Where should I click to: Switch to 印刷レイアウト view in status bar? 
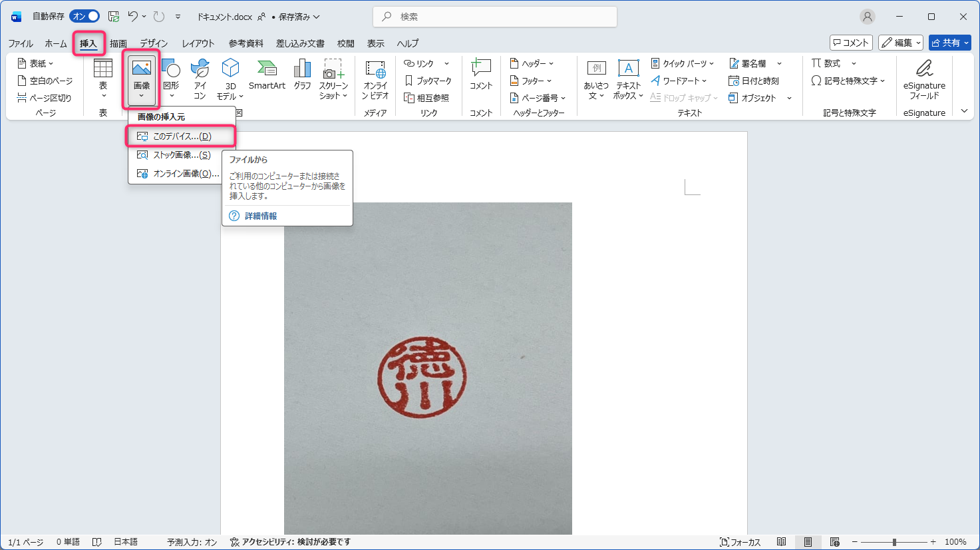click(808, 542)
